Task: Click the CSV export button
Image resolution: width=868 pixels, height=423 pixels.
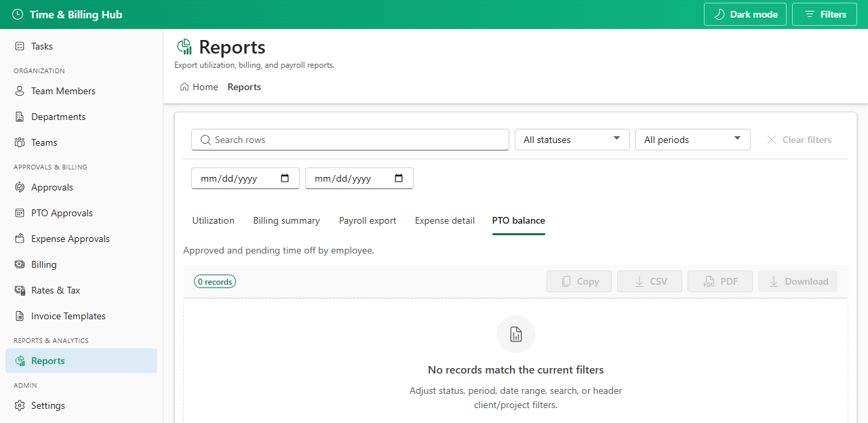Action: click(650, 281)
